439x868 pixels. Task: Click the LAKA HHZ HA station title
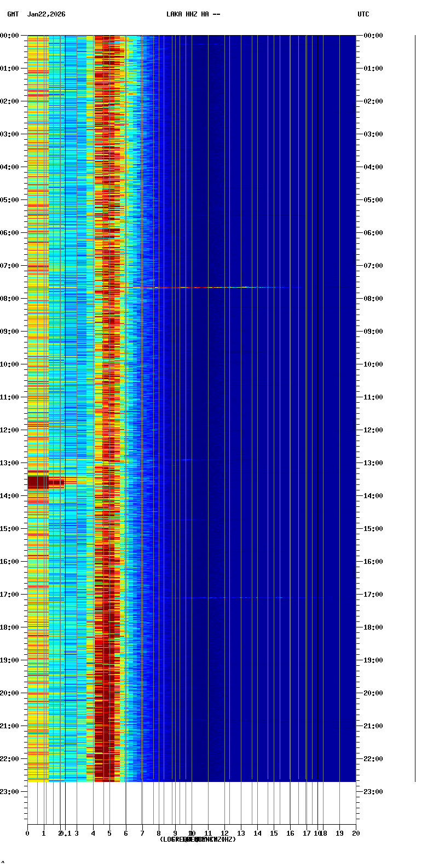(193, 14)
